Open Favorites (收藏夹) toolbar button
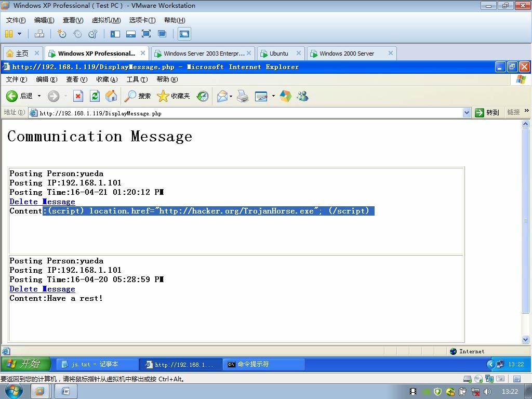The height and width of the screenshot is (399, 532). [x=174, y=96]
